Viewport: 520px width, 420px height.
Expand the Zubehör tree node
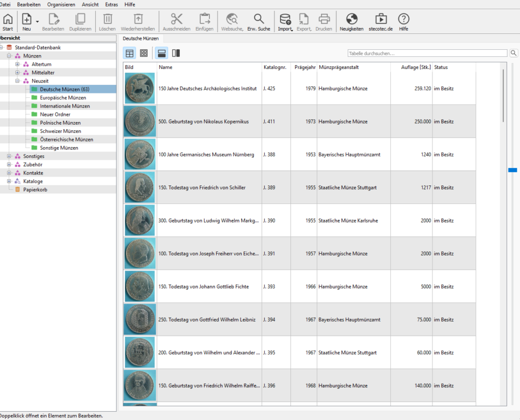(x=9, y=165)
